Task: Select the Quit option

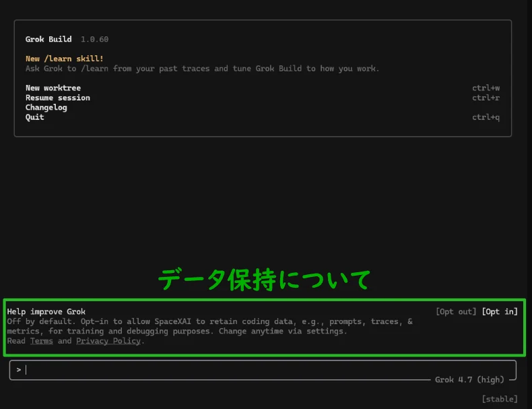Action: pos(34,117)
